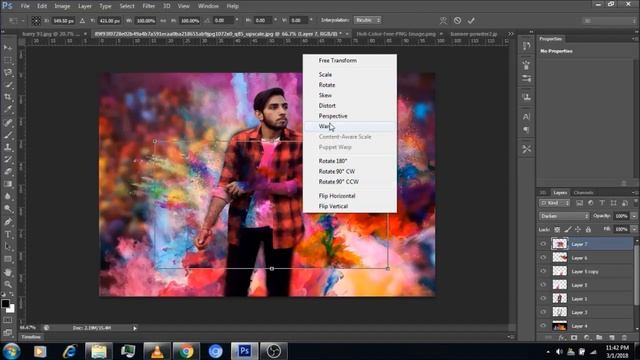Add a layer mask to the layer
Image resolution: width=640 pixels, height=360 pixels.
[x=574, y=338]
